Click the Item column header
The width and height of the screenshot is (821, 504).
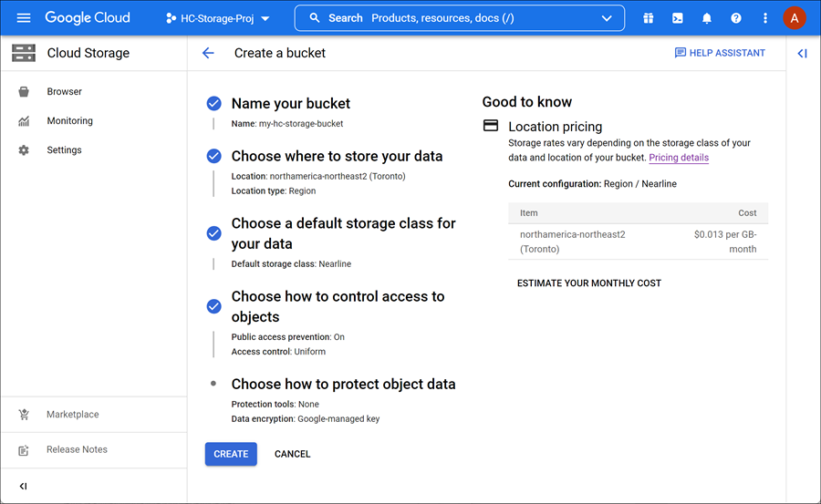pyautogui.click(x=528, y=213)
